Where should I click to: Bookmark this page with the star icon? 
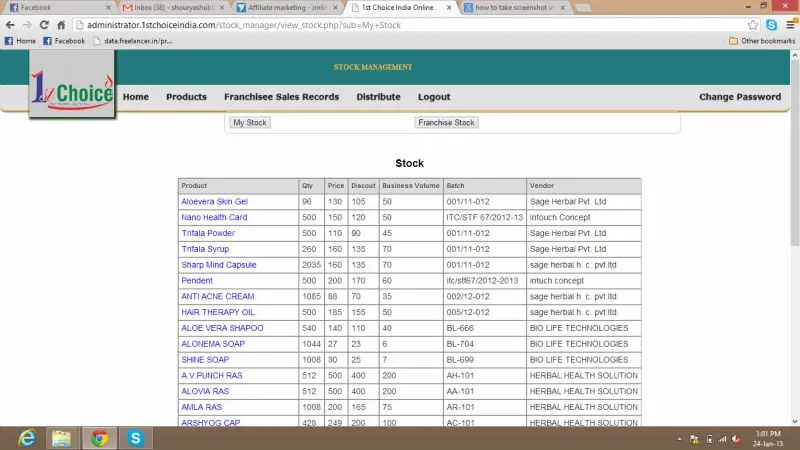tap(753, 24)
